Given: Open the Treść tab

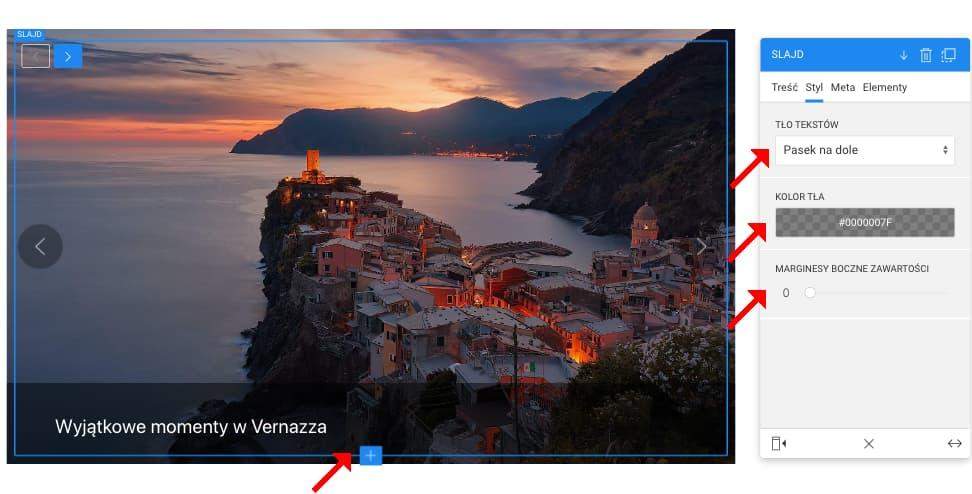Looking at the screenshot, I should (x=784, y=87).
